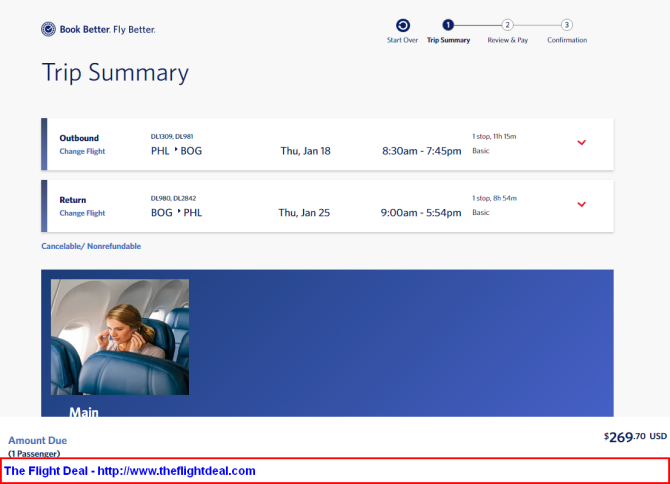
Task: Click the Return BOG to PHL route
Action: click(x=176, y=213)
